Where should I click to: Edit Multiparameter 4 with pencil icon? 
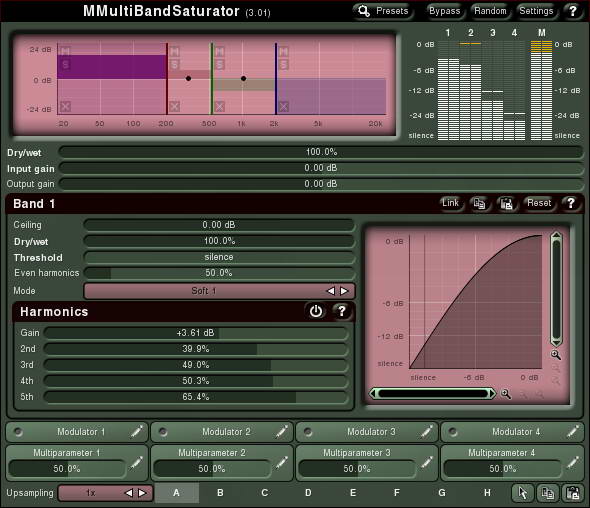tap(573, 463)
